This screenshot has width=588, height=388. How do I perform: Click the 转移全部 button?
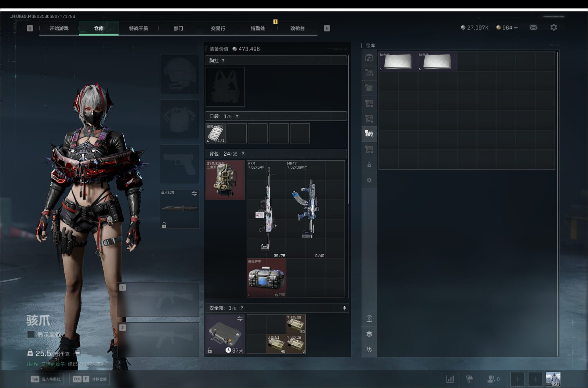90,379
